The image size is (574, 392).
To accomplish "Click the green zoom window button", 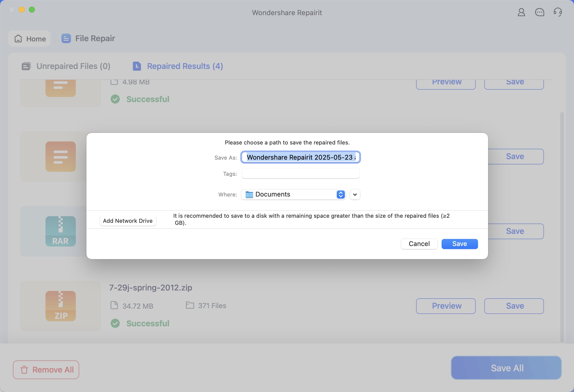I will (32, 10).
